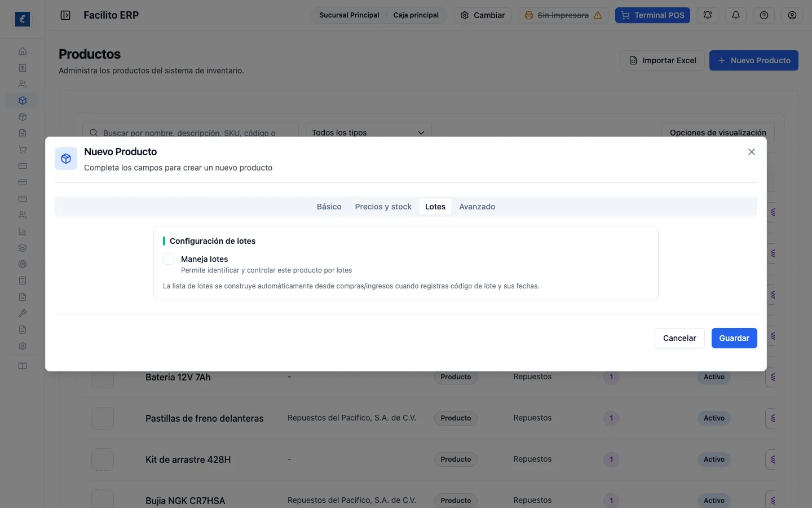Open the wrench tools sidebar icon
This screenshot has height=508, width=812.
coord(23,313)
